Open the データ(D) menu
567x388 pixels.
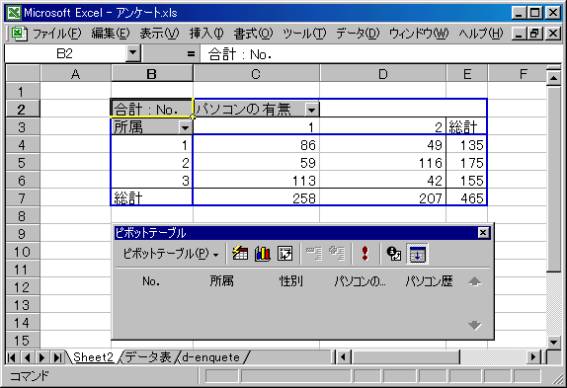pyautogui.click(x=358, y=34)
